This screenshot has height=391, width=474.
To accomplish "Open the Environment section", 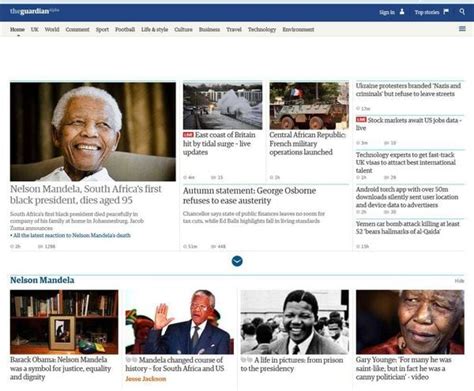I will click(298, 29).
